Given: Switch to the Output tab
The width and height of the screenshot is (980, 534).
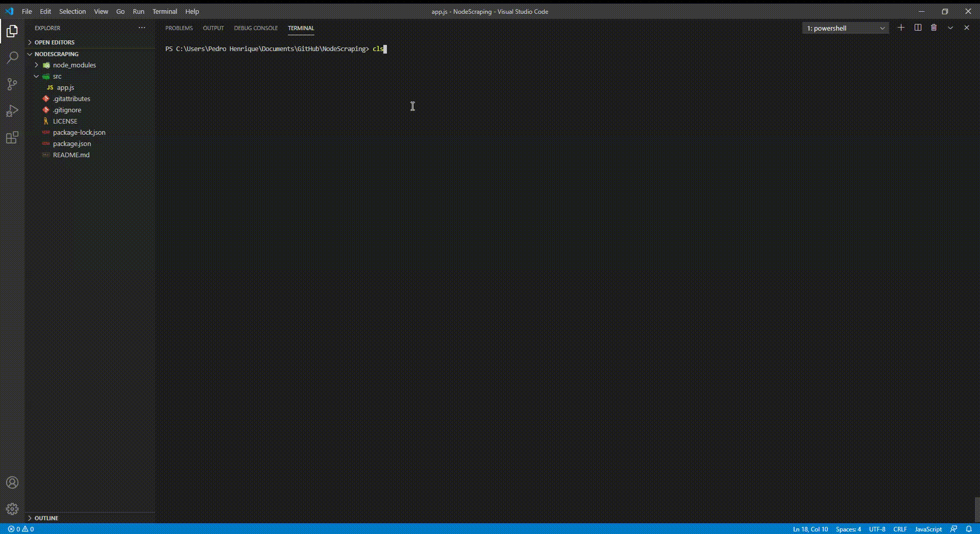Looking at the screenshot, I should tap(213, 28).
